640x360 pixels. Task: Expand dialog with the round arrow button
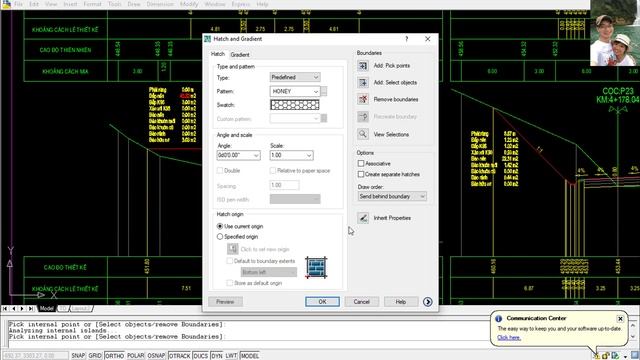click(427, 302)
